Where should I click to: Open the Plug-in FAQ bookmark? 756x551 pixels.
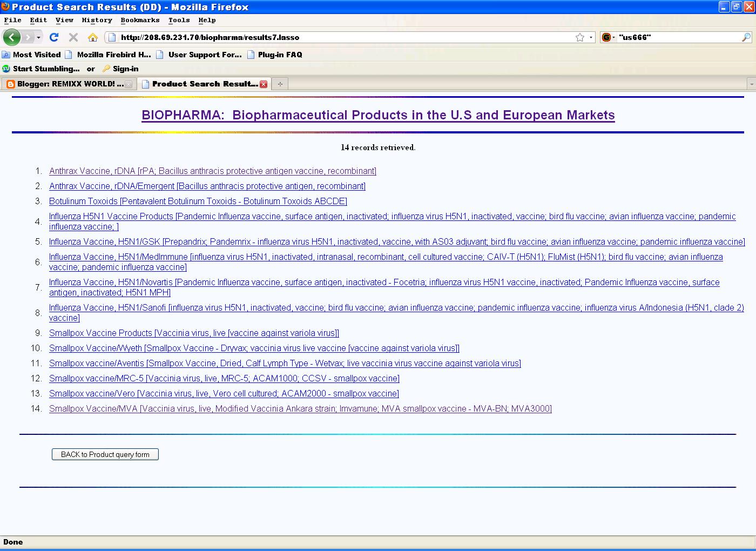(x=274, y=55)
